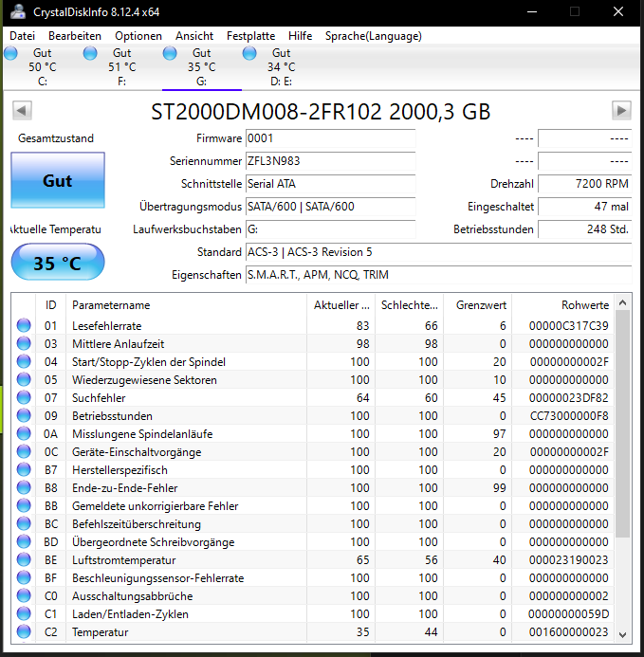Open the Ansicht menu
The width and height of the screenshot is (644, 657).
tap(194, 36)
